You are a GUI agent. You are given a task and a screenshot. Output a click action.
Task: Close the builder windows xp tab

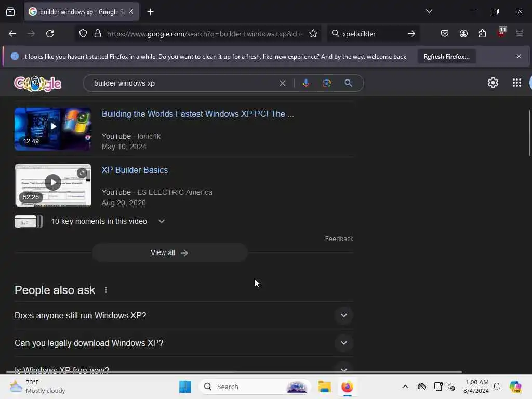(x=131, y=12)
